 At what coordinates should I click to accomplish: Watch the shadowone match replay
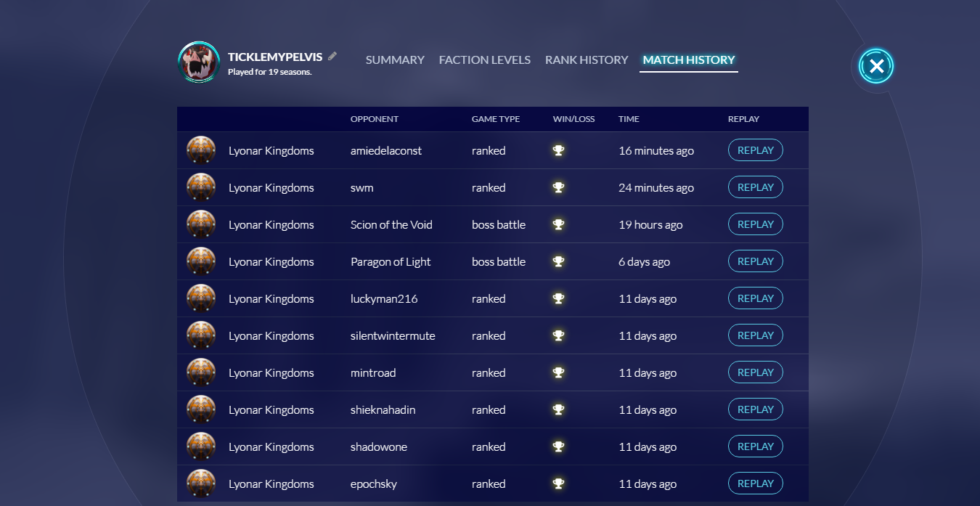tap(756, 446)
